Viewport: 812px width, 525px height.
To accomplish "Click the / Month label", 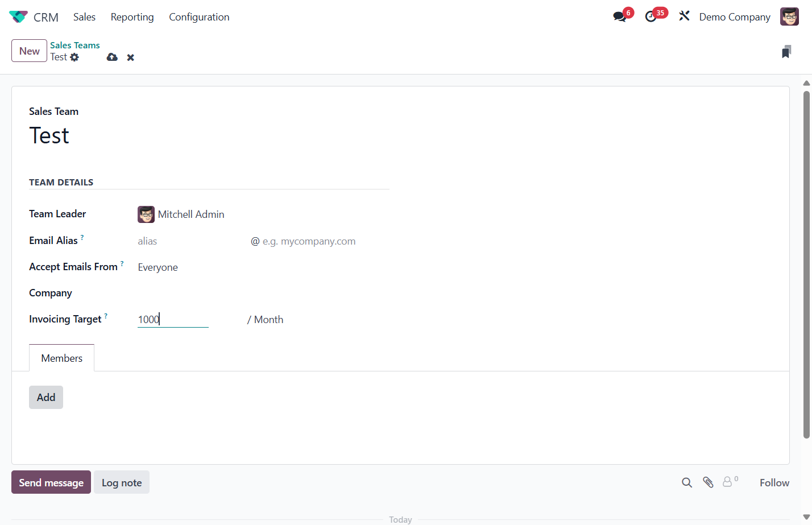I will click(265, 320).
